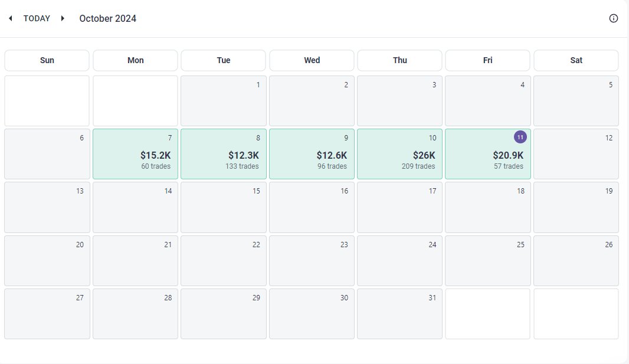
Task: Select the Sat column header
Action: pos(576,61)
